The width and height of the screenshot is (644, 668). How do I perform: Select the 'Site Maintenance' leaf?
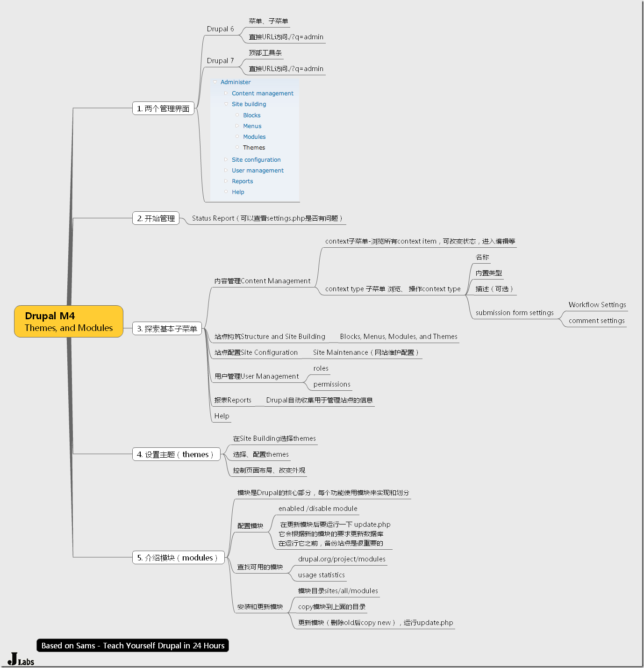(x=366, y=352)
